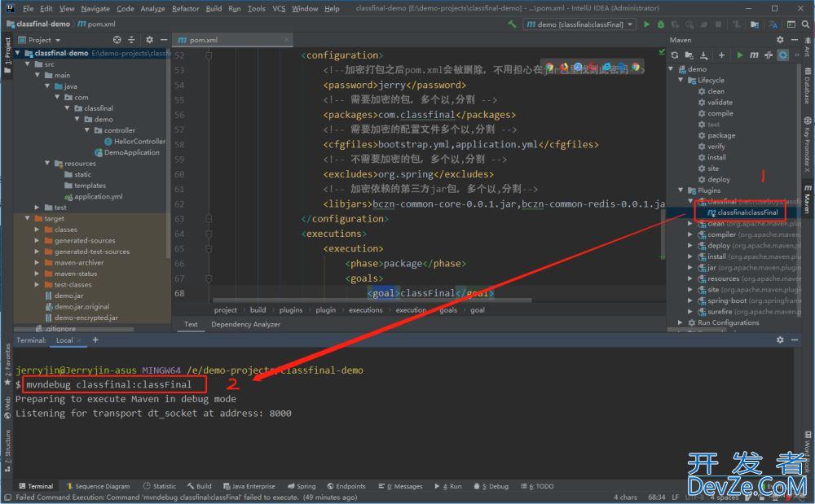The width and height of the screenshot is (815, 504).
Task: Hide the Project tool window
Action: (x=164, y=40)
